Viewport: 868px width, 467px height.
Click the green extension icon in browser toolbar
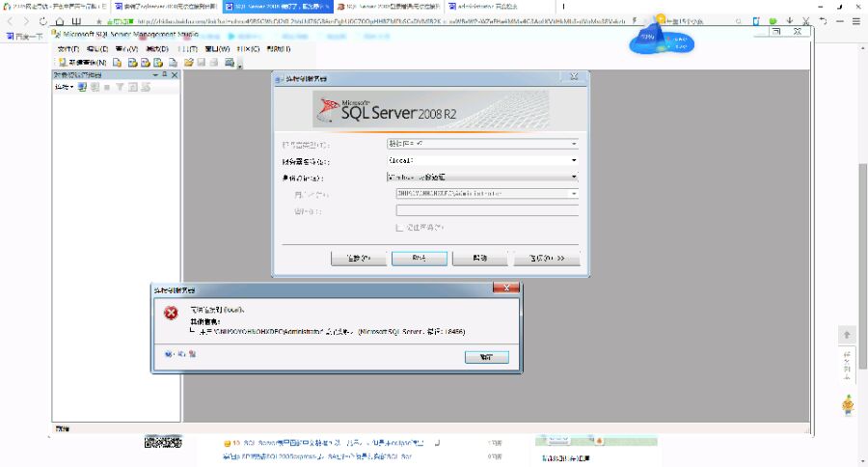tap(773, 21)
